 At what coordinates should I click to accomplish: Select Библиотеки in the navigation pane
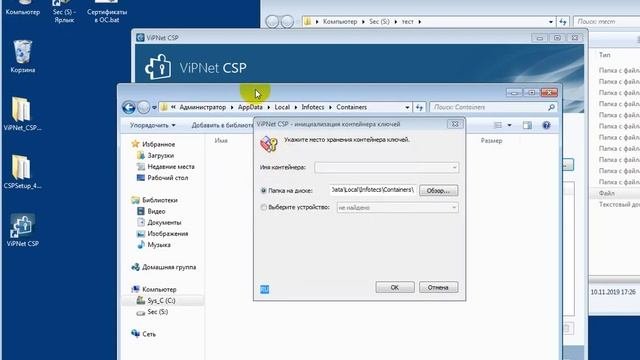[160, 200]
